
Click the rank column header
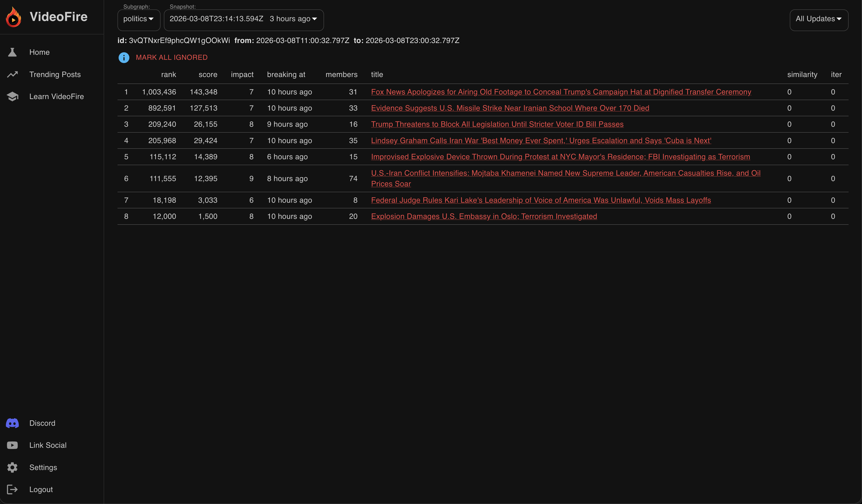coord(169,74)
